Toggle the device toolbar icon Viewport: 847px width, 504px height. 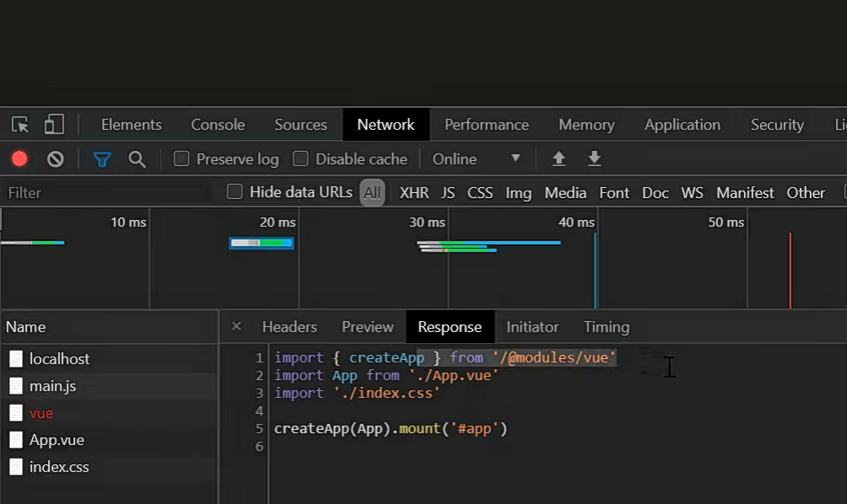[x=54, y=125]
